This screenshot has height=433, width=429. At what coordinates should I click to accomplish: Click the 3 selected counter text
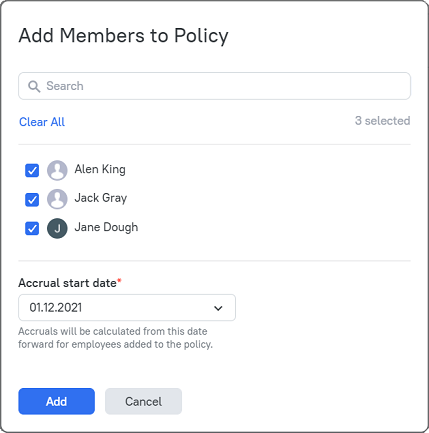click(383, 121)
